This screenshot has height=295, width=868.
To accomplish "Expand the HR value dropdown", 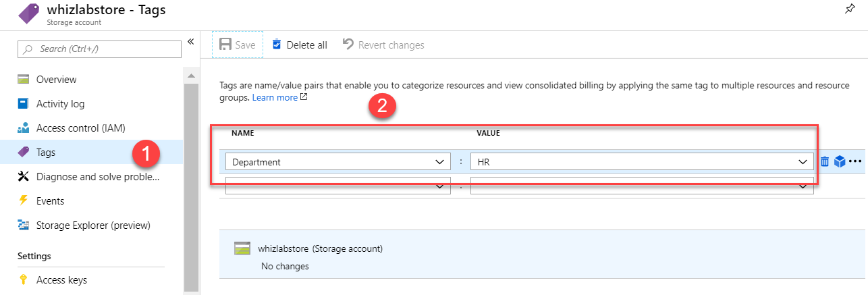I will pos(803,162).
